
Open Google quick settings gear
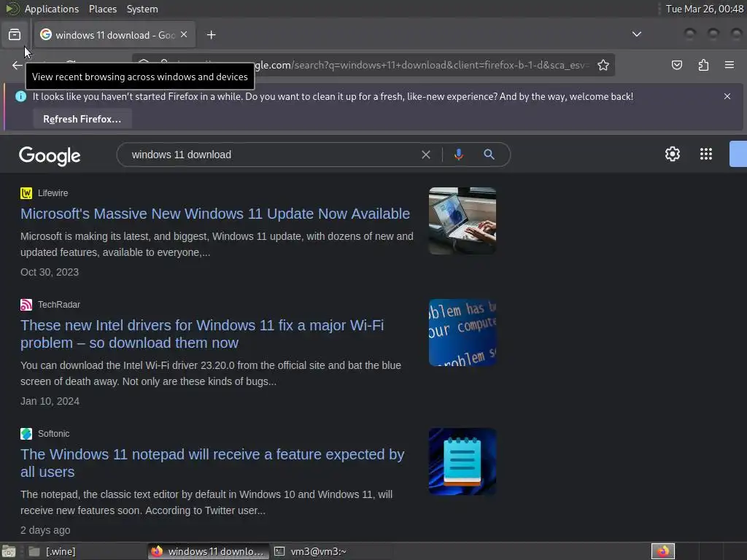672,155
